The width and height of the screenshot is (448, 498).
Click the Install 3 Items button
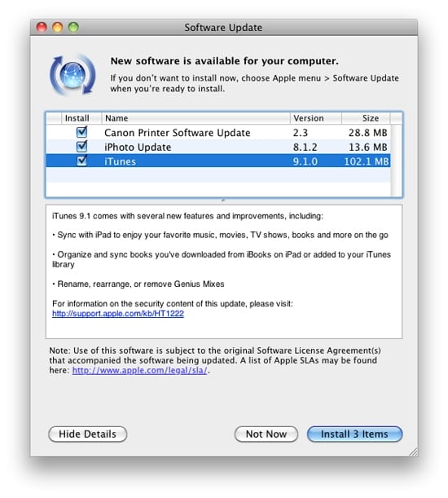354,434
